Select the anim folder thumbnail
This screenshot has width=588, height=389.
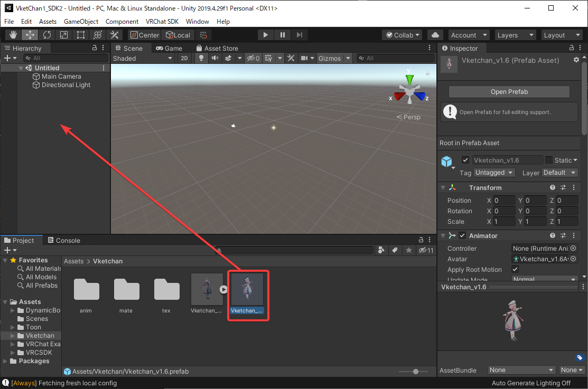(86, 289)
